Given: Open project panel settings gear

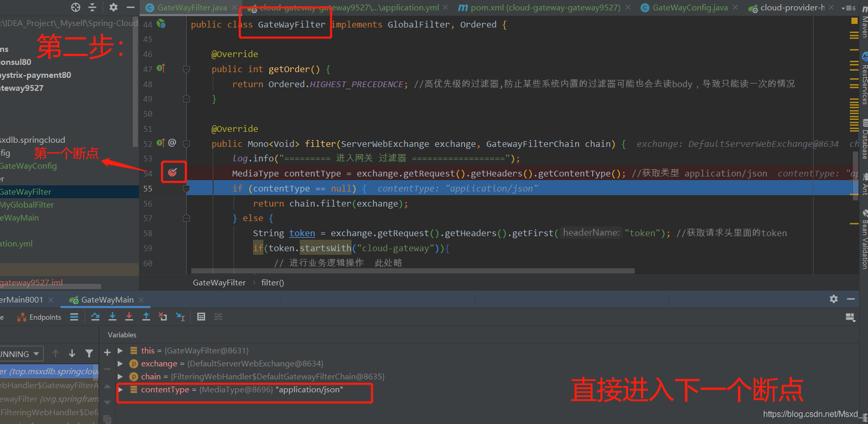Looking at the screenshot, I should point(114,7).
